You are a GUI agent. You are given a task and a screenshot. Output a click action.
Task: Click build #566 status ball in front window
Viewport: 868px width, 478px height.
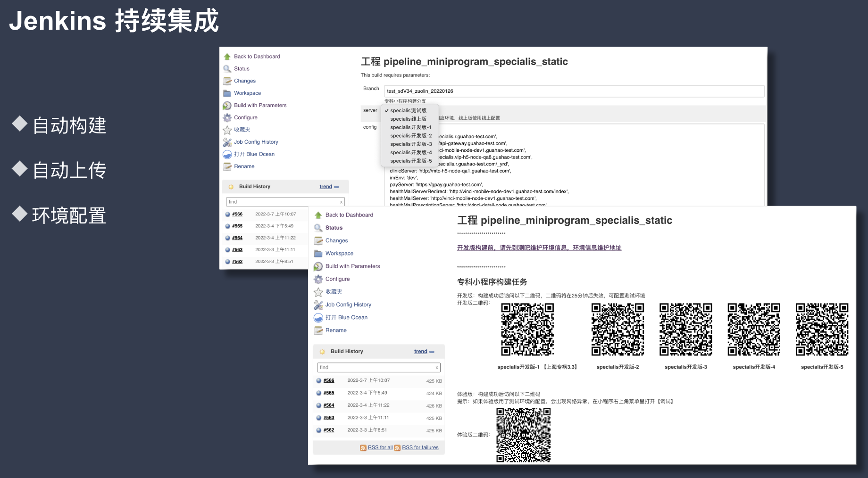tap(319, 380)
